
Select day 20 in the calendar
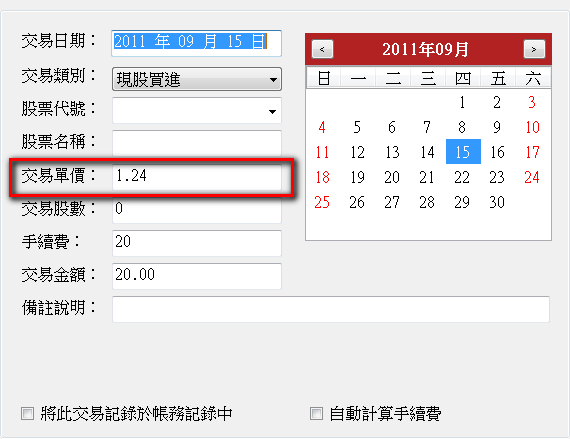(x=392, y=177)
